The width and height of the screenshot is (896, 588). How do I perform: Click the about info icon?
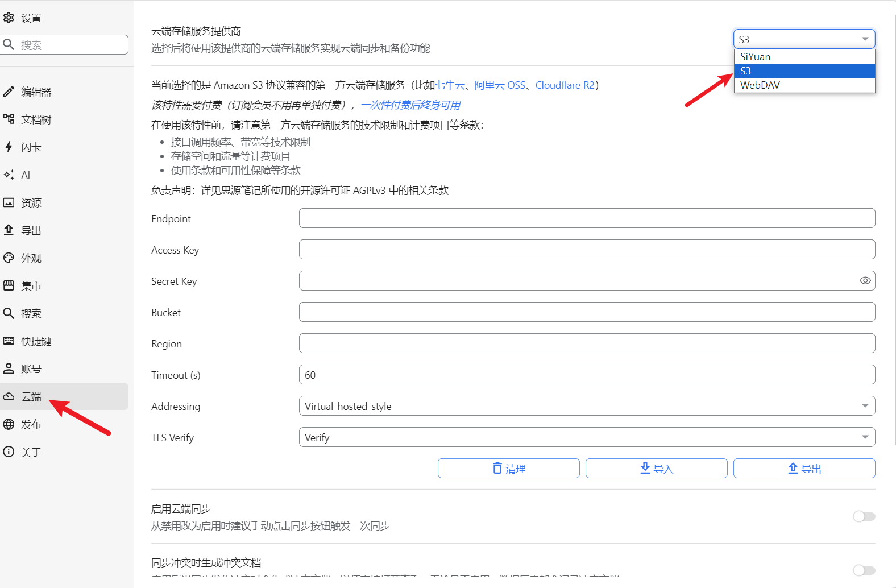click(9, 452)
